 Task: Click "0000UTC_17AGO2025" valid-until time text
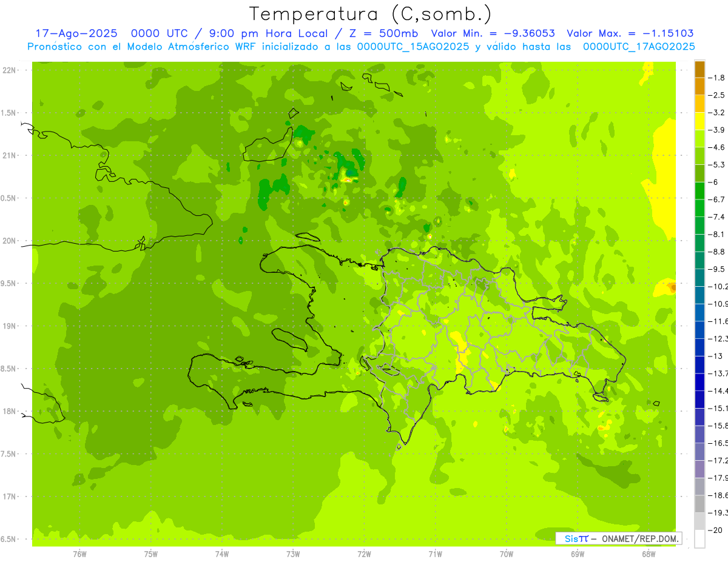click(x=639, y=46)
